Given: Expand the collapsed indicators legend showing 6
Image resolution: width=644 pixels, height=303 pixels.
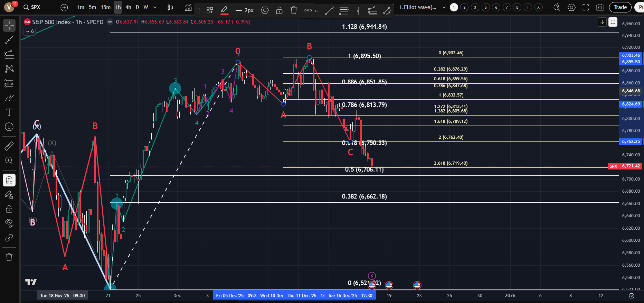Looking at the screenshot, I should click(30, 31).
